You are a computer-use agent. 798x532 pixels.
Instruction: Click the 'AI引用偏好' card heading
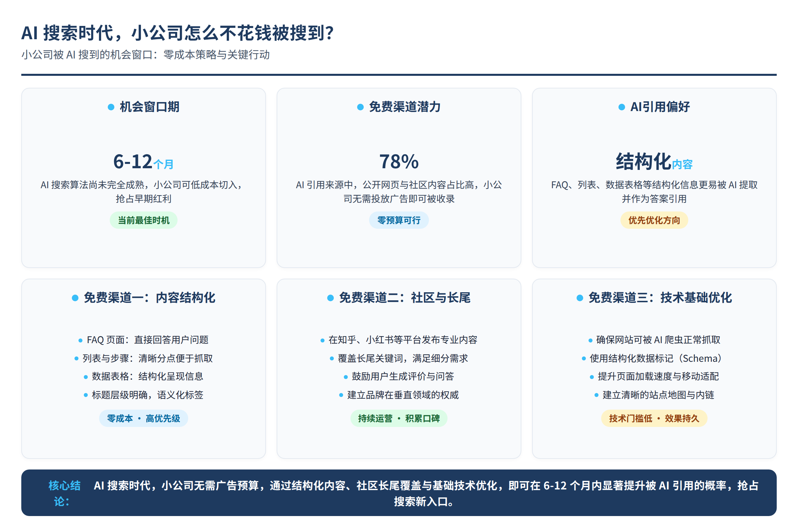click(x=660, y=107)
